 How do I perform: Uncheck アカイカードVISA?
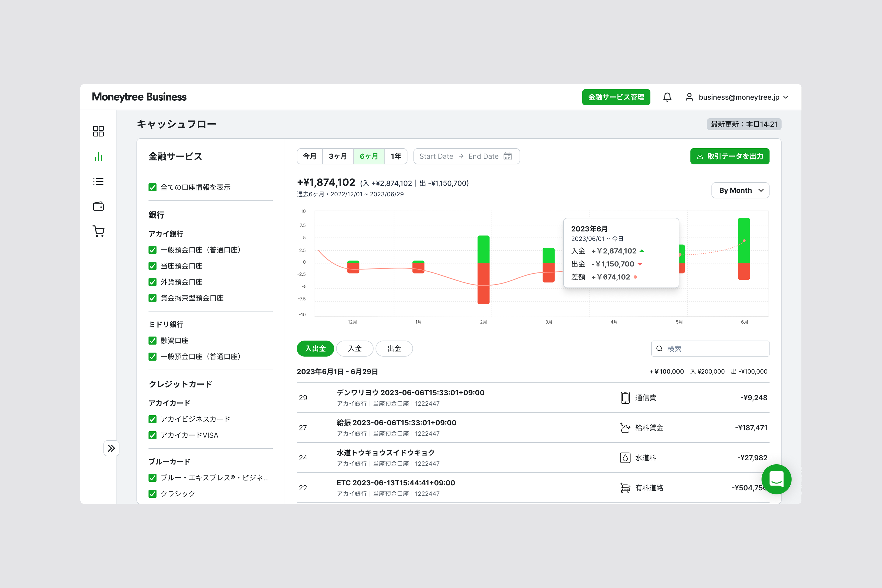point(152,435)
